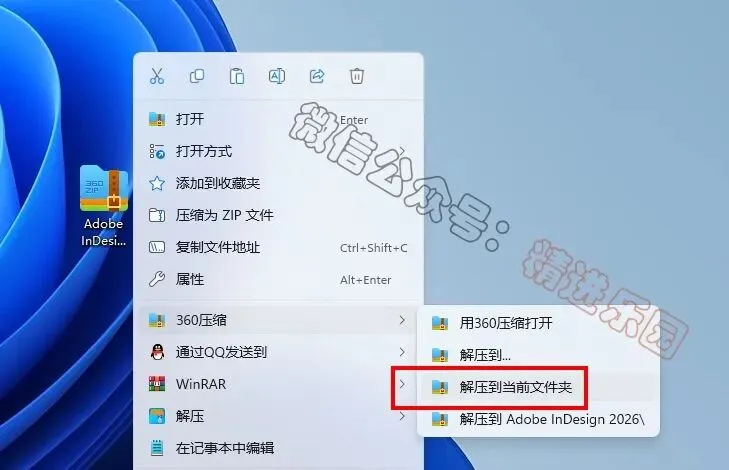729x470 pixels.
Task: Expand the 打开方式 submenu arrow
Action: pos(402,151)
